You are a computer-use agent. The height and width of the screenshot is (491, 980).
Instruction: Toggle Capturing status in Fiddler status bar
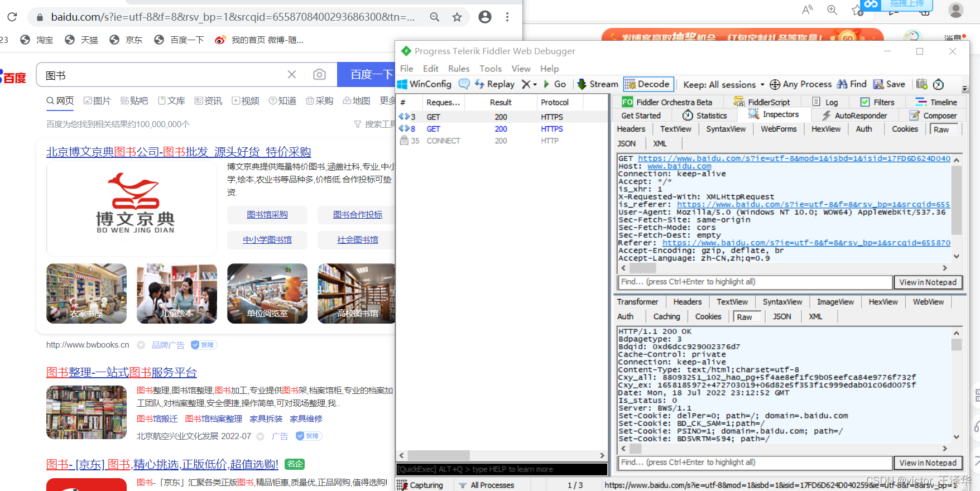[x=421, y=485]
